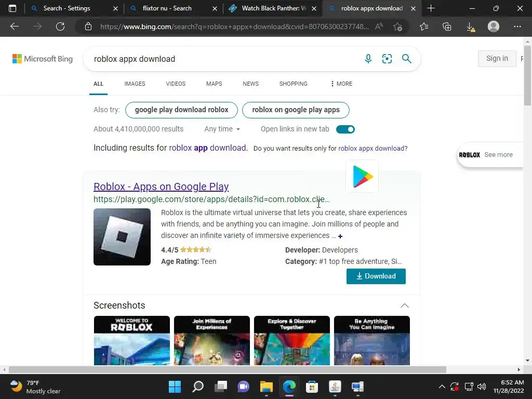Screen dimensions: 532x399
Task: Toggle Open links in new tab switch
Action: 345,129
